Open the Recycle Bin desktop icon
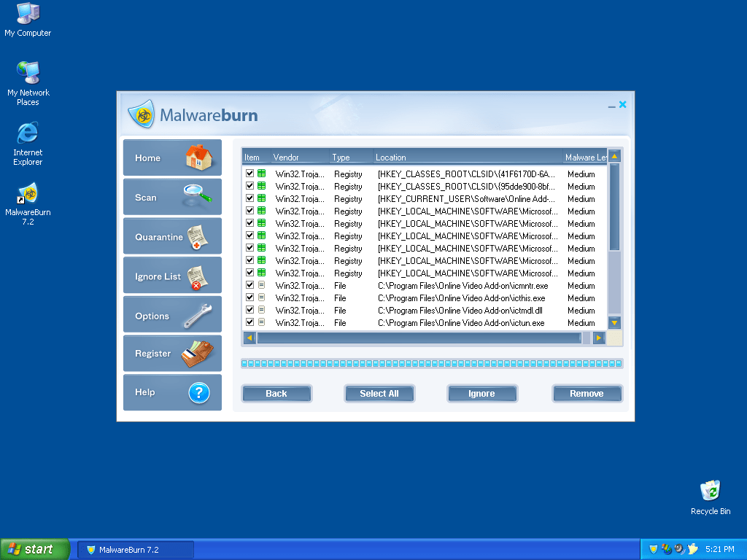747x560 pixels. (710, 491)
